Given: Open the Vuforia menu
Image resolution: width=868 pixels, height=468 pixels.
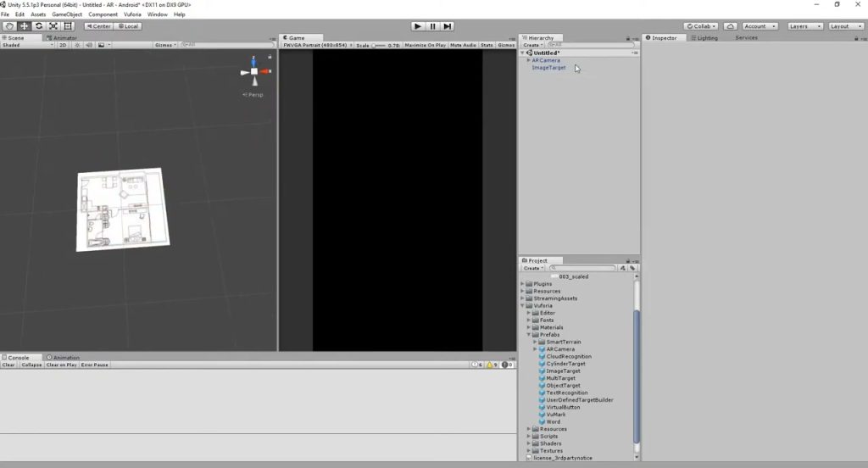Looking at the screenshot, I should [132, 14].
